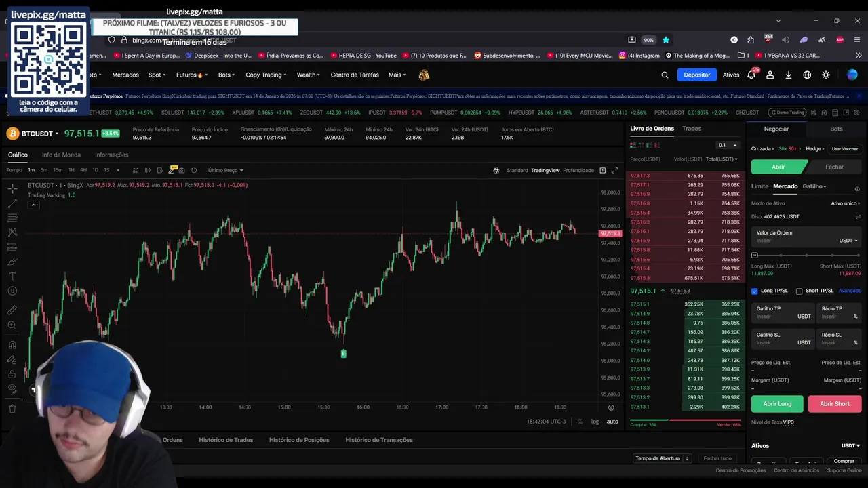Open user account profile icon
The height and width of the screenshot is (488, 868).
(x=770, y=75)
